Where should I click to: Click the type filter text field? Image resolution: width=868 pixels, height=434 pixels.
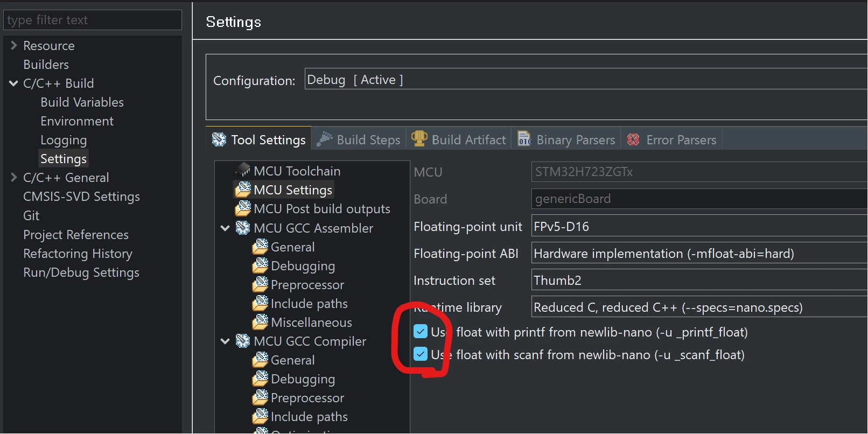(93, 20)
